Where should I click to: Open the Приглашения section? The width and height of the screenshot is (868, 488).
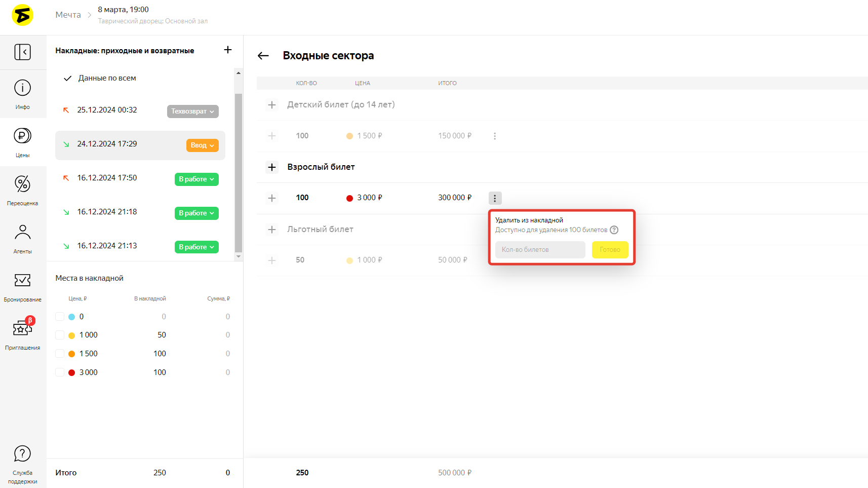22,334
